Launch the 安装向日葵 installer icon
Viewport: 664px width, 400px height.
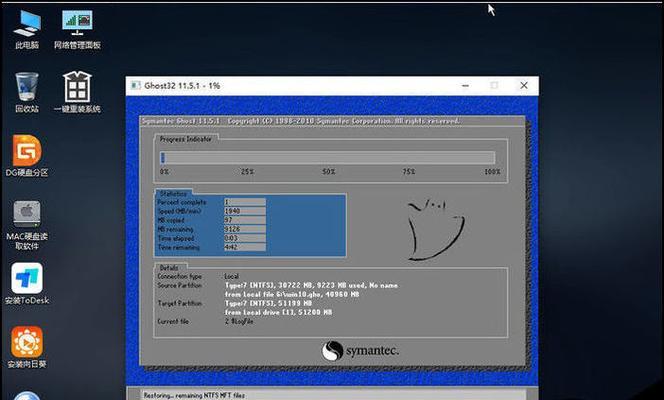(27, 347)
